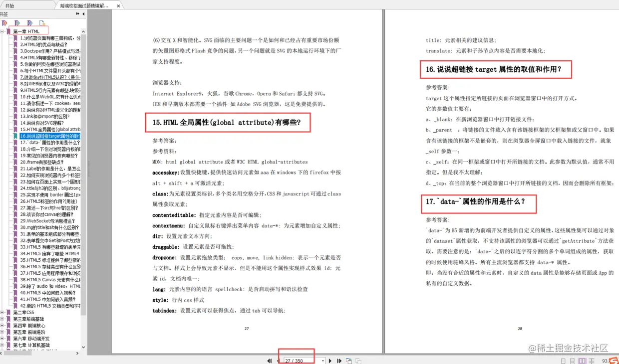Expand the 第六章 移动端开发 bookmark node
Screen dimensions: 619x364
coord(2,339)
